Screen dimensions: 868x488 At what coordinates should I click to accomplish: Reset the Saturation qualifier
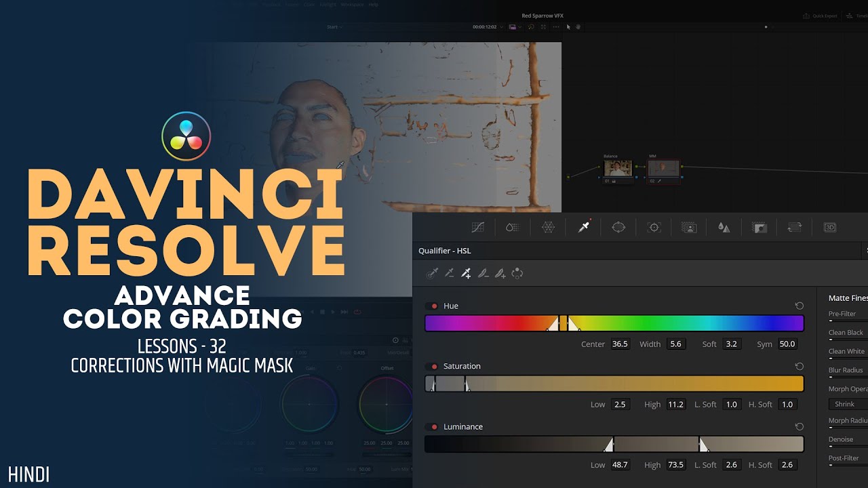click(799, 366)
